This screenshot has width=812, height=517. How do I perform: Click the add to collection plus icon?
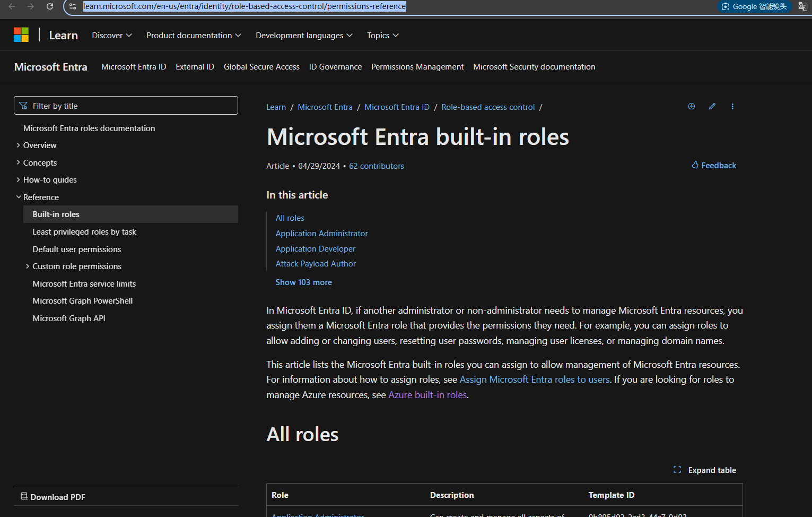(x=692, y=106)
